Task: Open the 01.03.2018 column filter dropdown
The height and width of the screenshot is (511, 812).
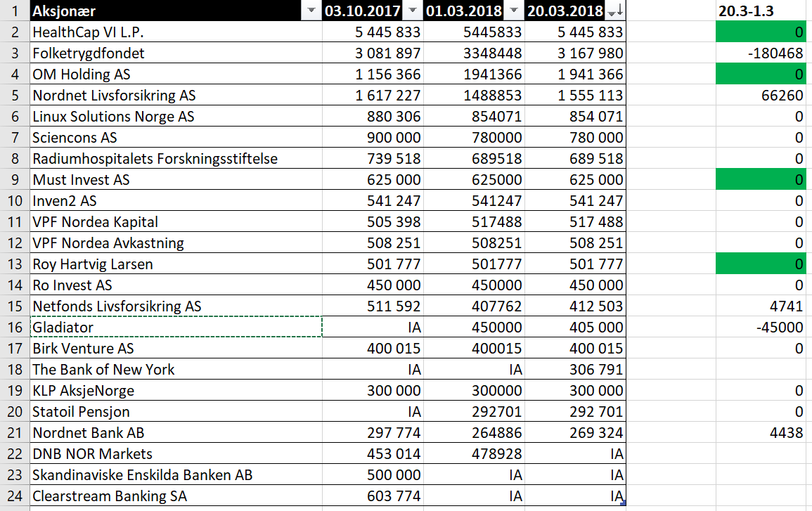Action: click(514, 11)
